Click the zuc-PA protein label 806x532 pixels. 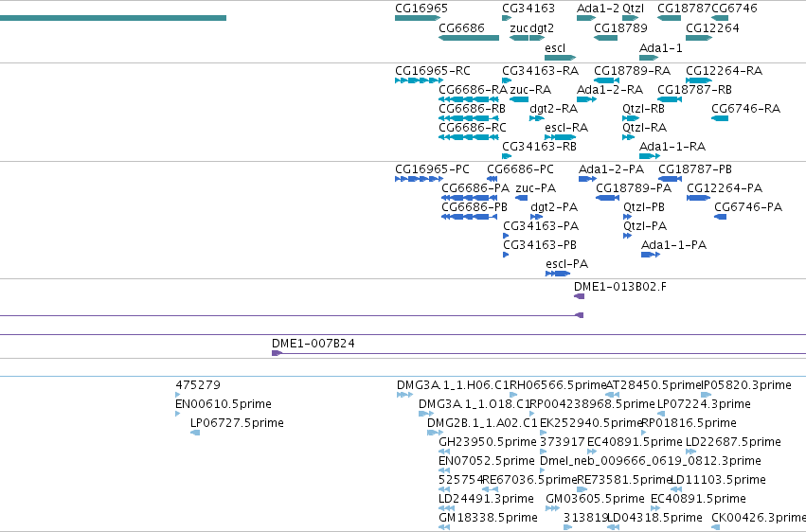pos(536,188)
